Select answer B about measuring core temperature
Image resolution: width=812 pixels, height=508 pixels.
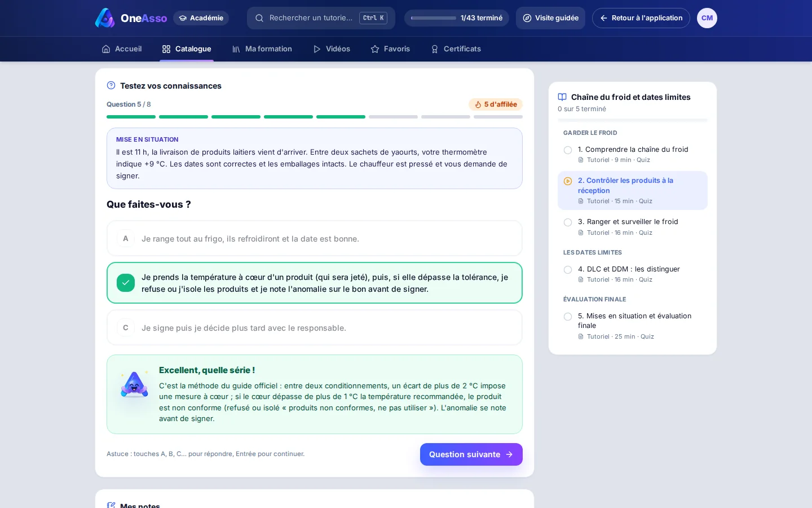(315, 283)
